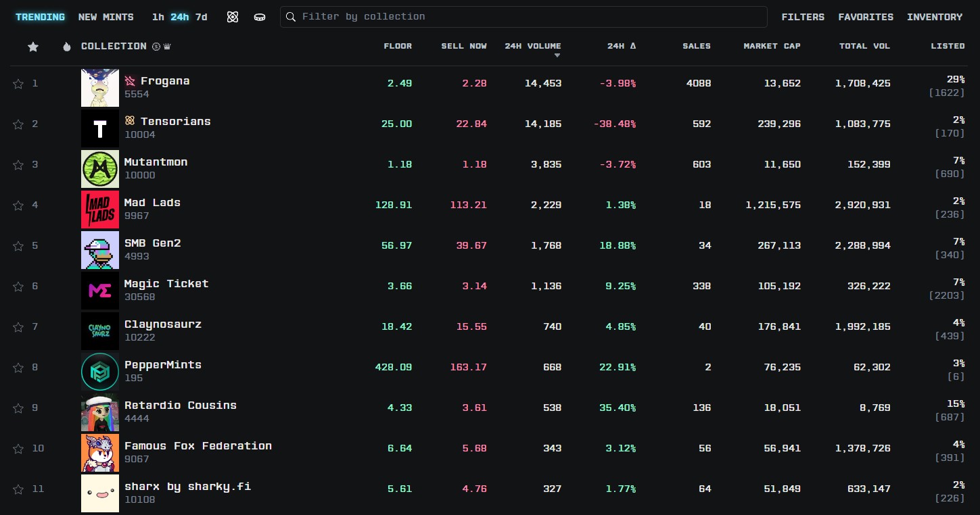Select the 1h timeframe
980x515 pixels.
[x=158, y=17]
